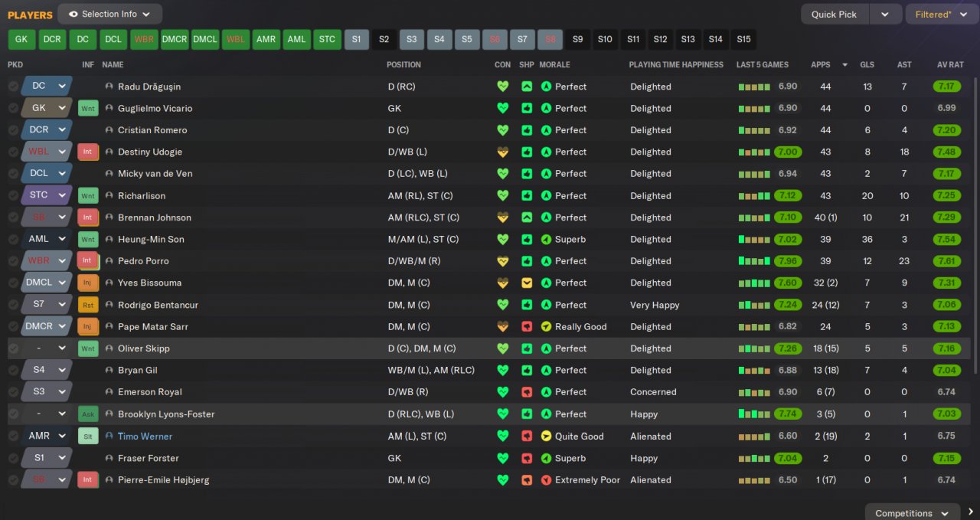Open the DC position dropdown for Drăgușin

tap(47, 87)
